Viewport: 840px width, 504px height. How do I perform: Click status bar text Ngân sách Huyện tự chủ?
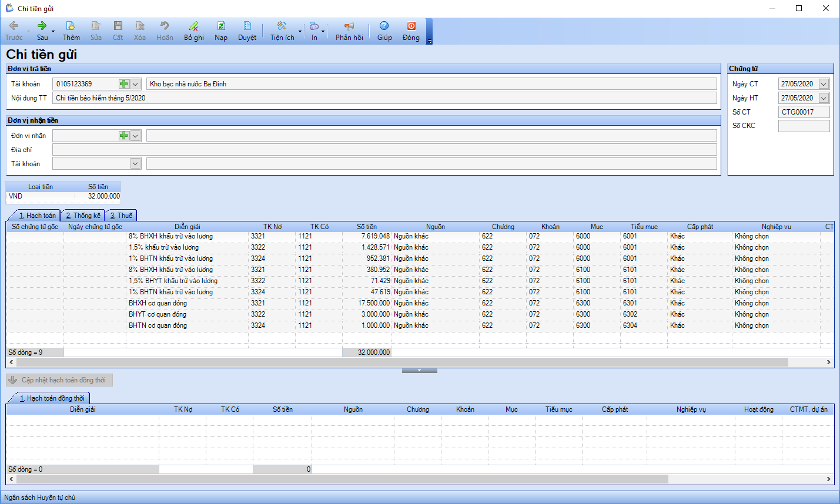point(40,498)
